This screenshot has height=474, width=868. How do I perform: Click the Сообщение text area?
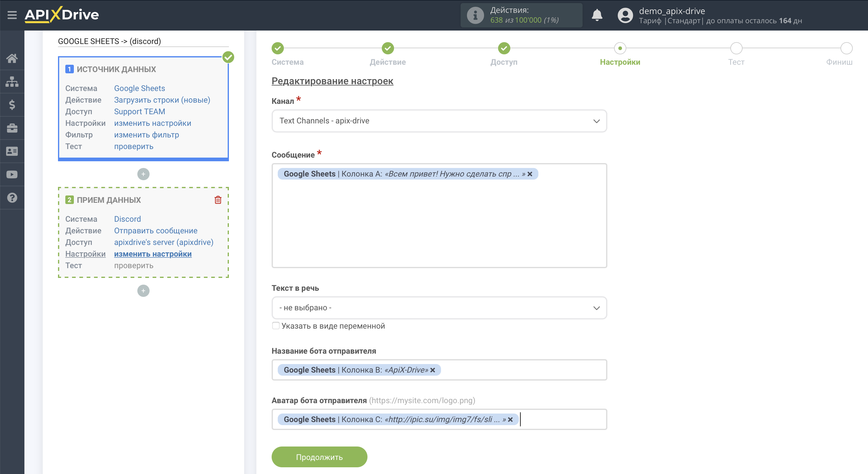point(439,216)
